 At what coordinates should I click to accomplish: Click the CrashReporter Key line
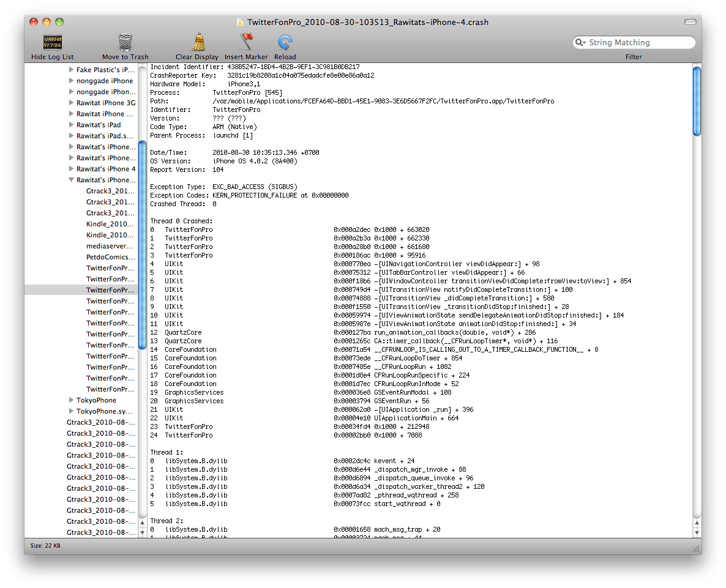(x=262, y=75)
